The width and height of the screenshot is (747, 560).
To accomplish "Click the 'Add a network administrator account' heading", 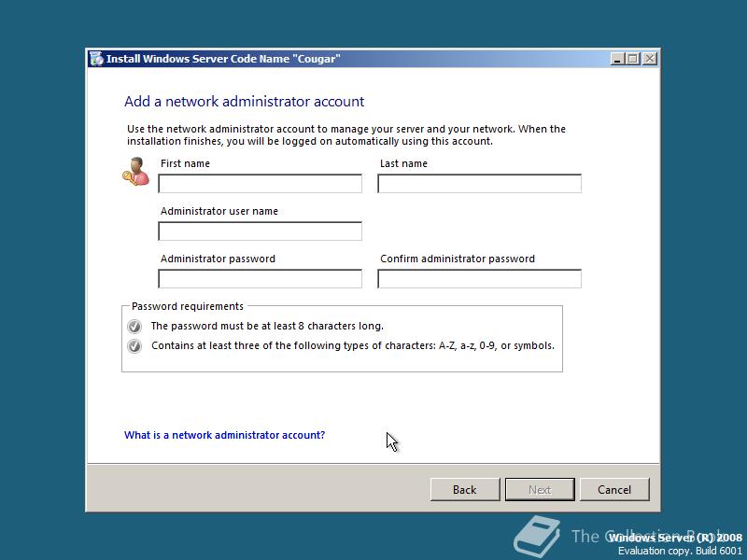I will (x=245, y=101).
